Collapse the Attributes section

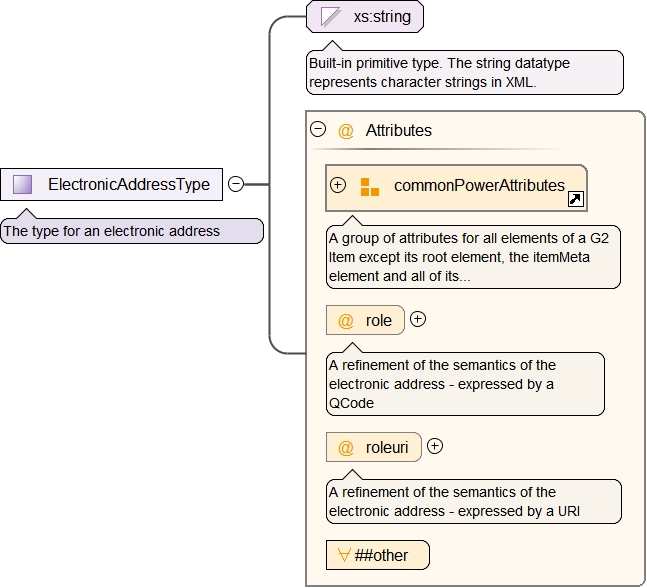click(318, 129)
